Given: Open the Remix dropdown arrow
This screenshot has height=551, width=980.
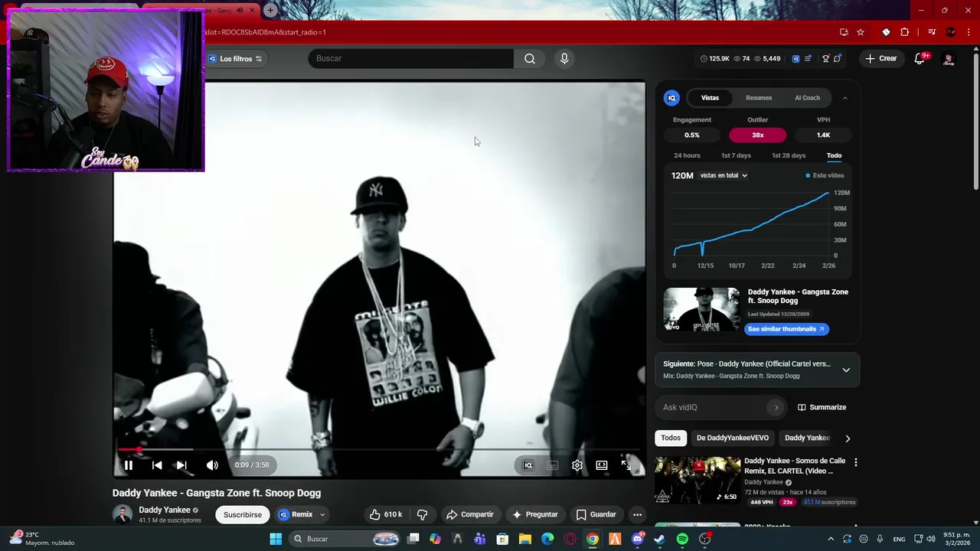Looking at the screenshot, I should [x=322, y=515].
